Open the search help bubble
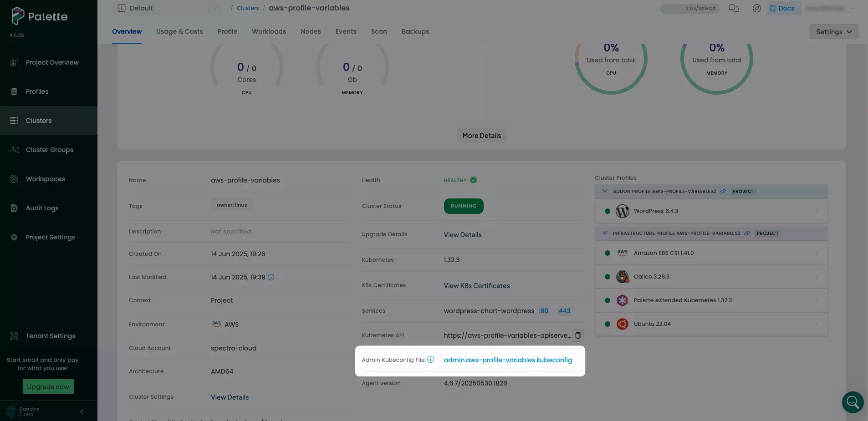 pos(853,402)
